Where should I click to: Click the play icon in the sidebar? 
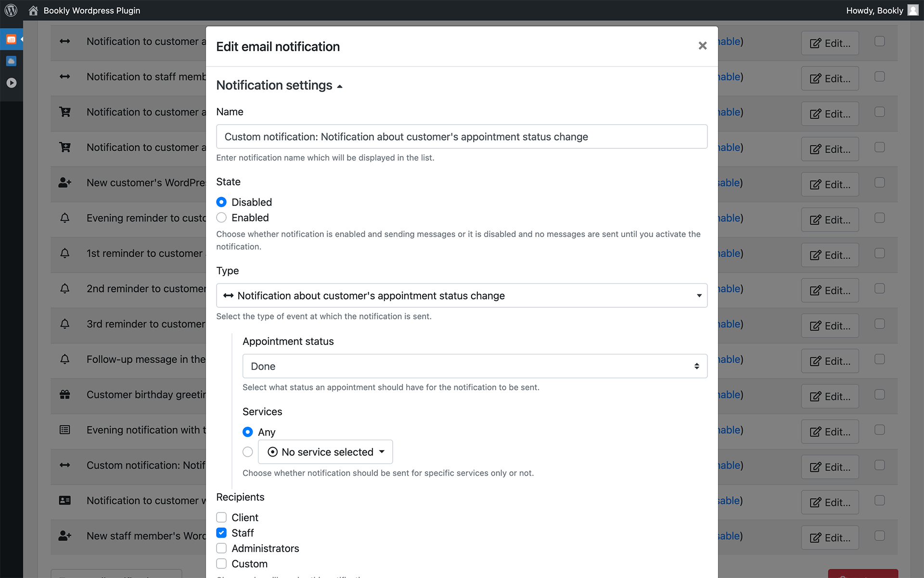11,83
